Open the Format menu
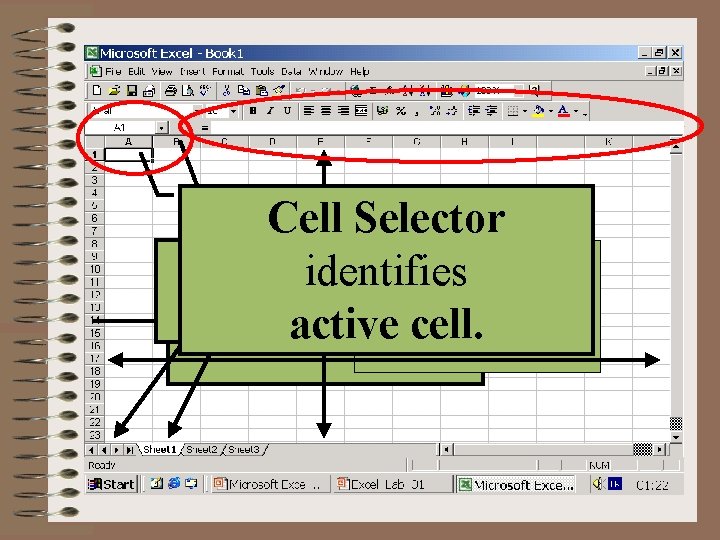 click(x=228, y=72)
